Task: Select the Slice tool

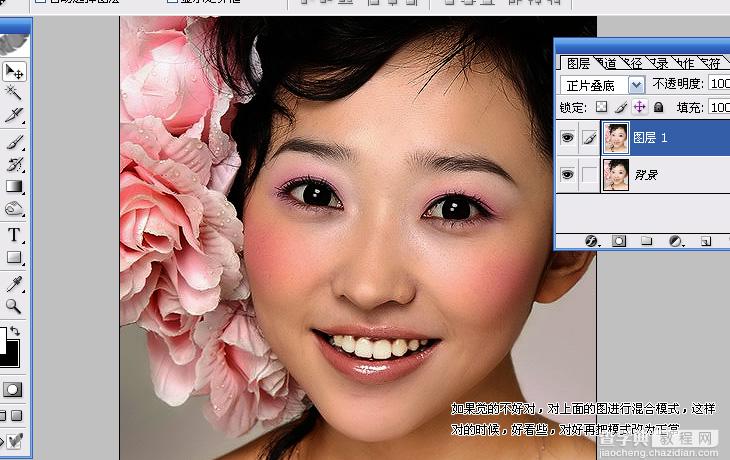Action: [14, 114]
